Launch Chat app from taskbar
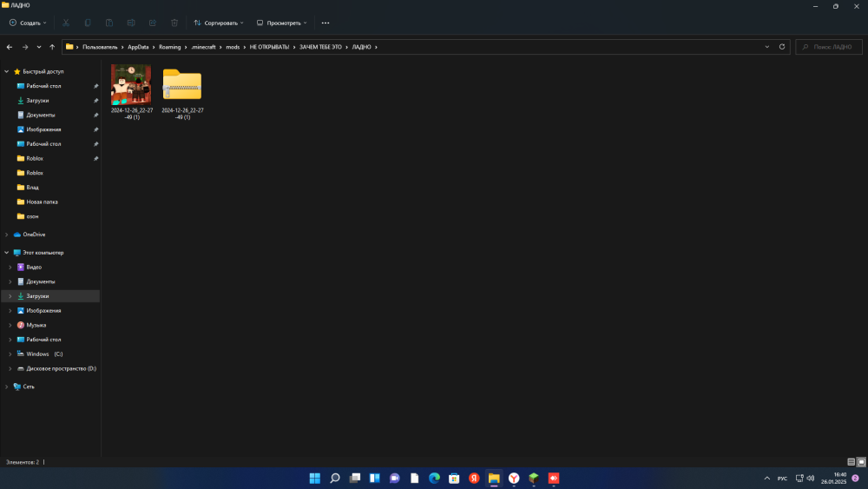This screenshot has height=489, width=868. [395, 478]
